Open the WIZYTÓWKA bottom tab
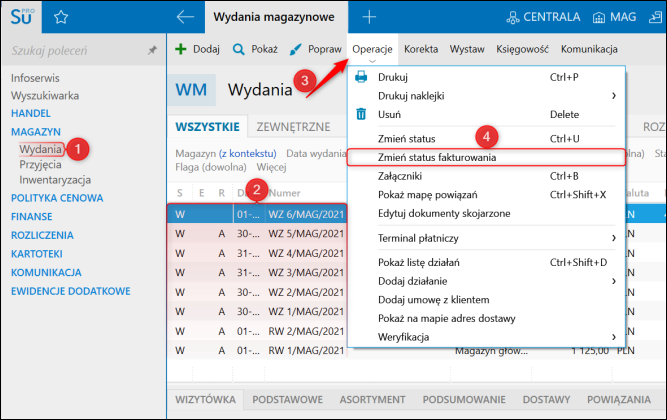 coord(205,400)
